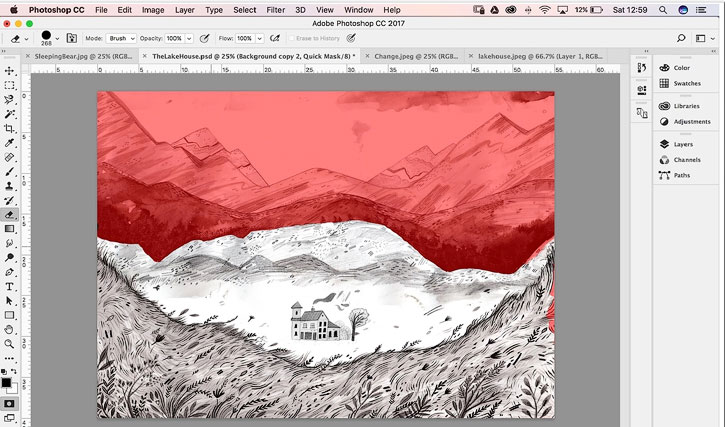Select the History Brush tool
725x427 pixels.
pos(9,200)
